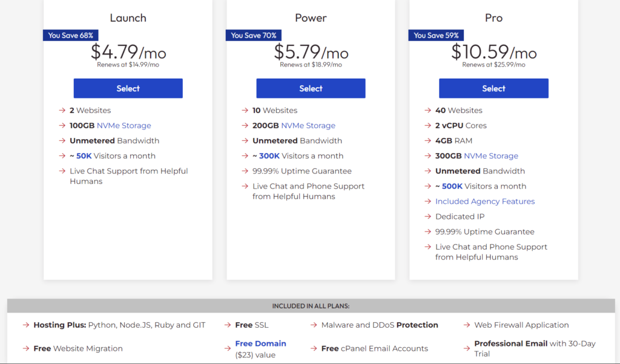Click the You Save 70% badge
Viewport: 620px width, 364px height.
(254, 36)
